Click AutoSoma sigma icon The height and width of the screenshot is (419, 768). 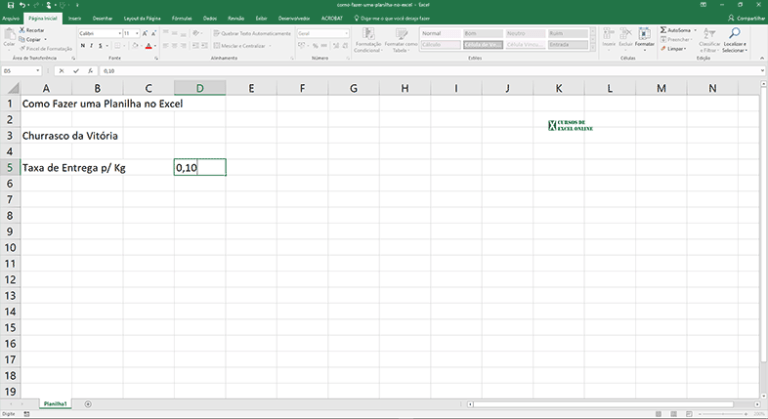(663, 30)
